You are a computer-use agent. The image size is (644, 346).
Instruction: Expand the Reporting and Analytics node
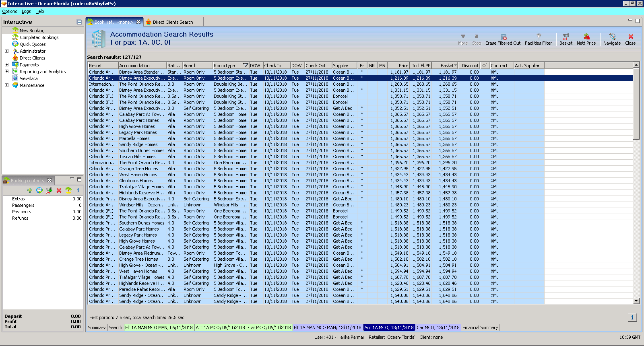pyautogui.click(x=6, y=72)
